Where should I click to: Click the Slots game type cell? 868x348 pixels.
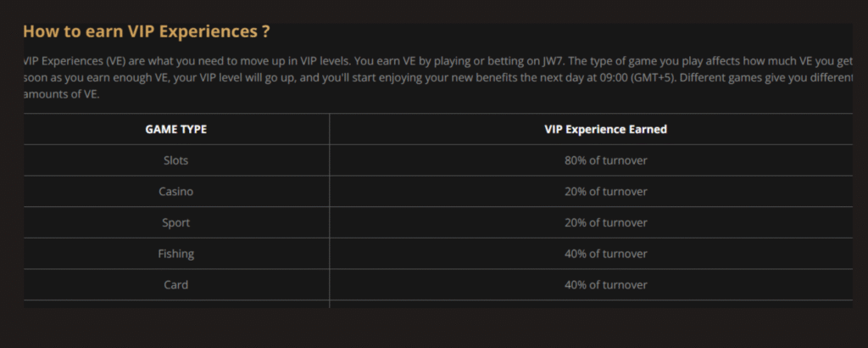tap(176, 160)
